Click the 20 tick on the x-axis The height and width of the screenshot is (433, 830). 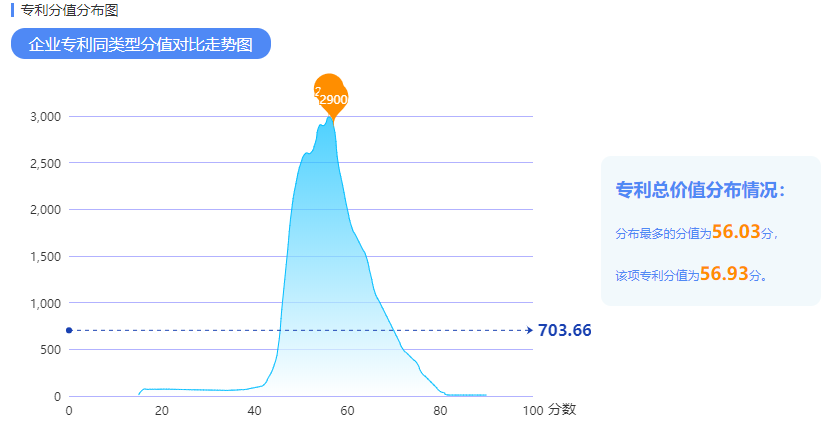pyautogui.click(x=162, y=410)
